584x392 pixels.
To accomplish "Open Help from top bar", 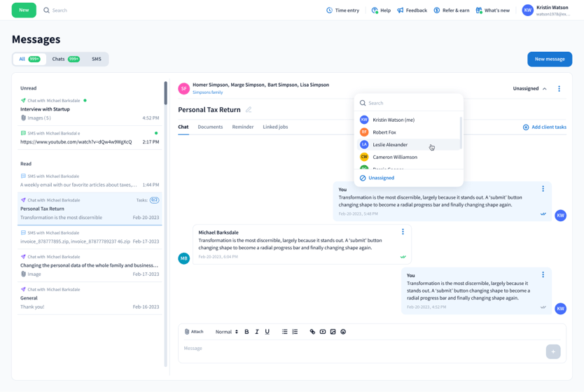I will click(x=381, y=10).
